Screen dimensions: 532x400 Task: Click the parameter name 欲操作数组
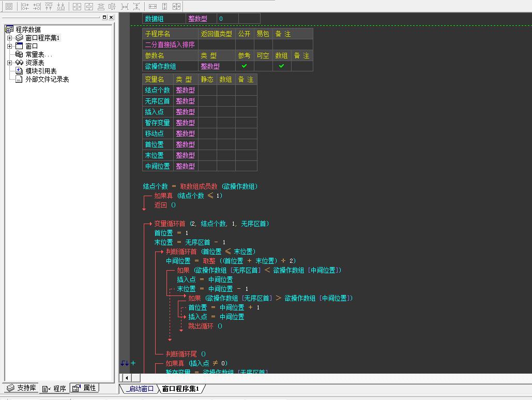click(160, 66)
